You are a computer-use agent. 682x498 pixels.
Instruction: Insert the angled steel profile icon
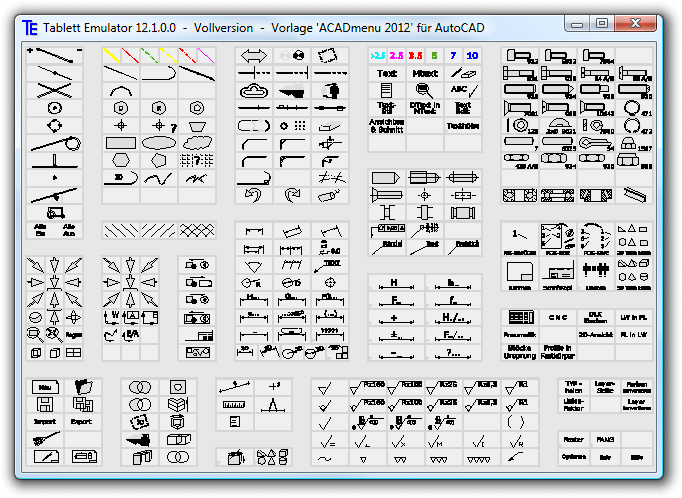(x=634, y=195)
